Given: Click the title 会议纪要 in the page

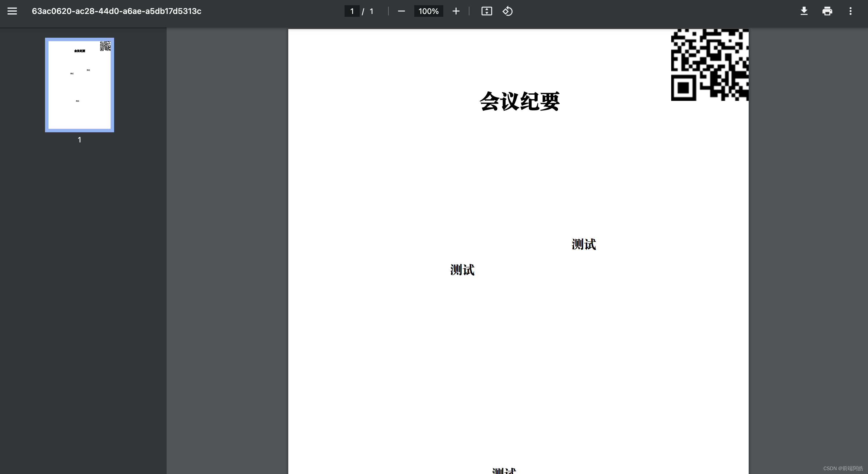Looking at the screenshot, I should pyautogui.click(x=520, y=101).
